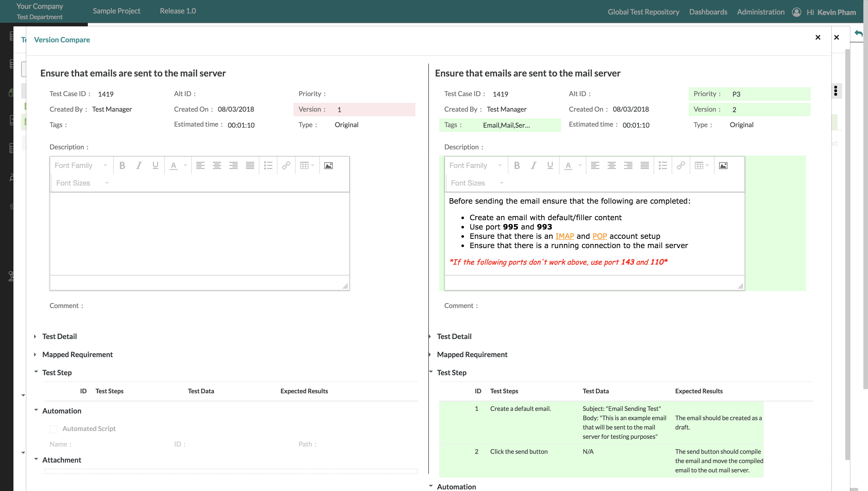This screenshot has width=868, height=491.
Task: Click align center icon in right editor
Action: coord(611,166)
